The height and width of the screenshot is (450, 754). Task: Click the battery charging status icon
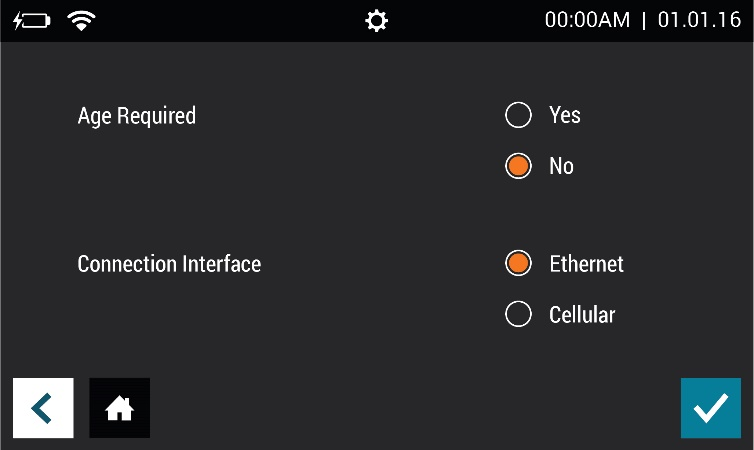click(35, 21)
